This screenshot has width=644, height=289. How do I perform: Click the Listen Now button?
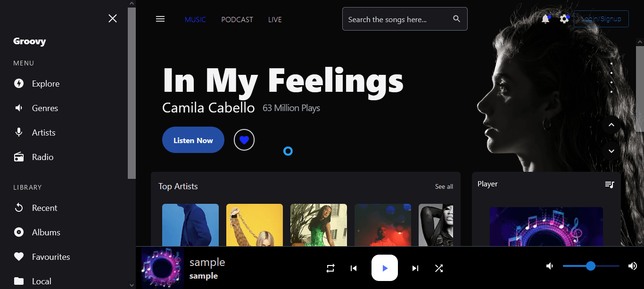(193, 140)
